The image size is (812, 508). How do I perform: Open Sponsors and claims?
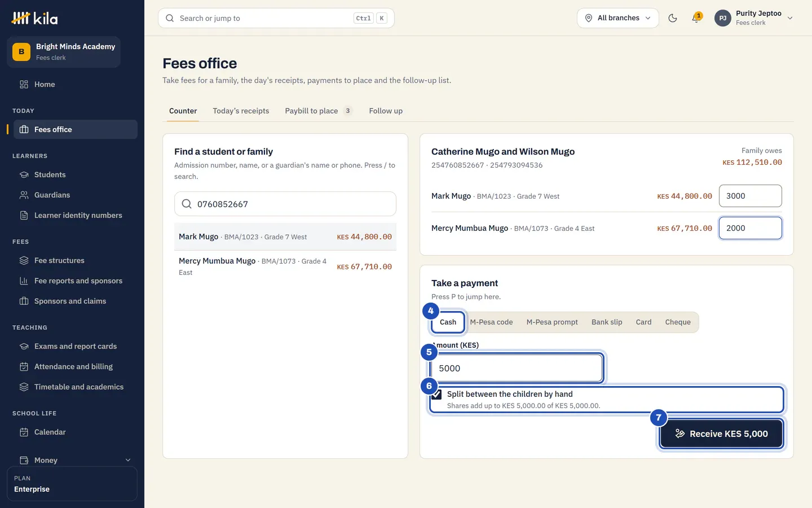point(76,301)
